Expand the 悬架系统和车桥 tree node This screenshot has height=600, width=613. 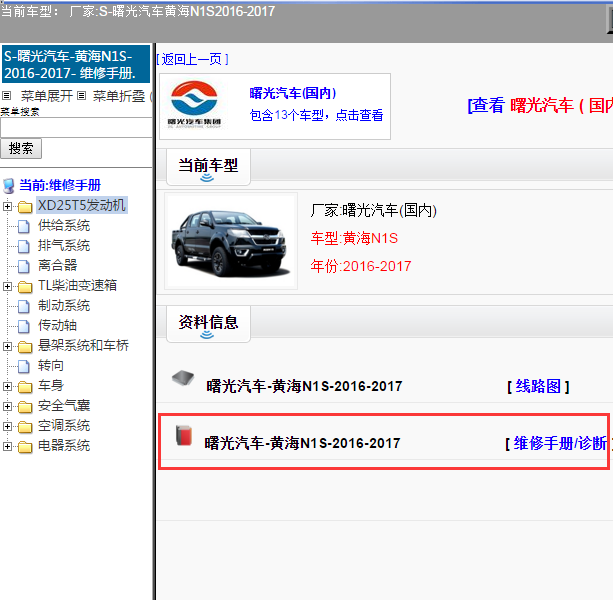coord(7,346)
